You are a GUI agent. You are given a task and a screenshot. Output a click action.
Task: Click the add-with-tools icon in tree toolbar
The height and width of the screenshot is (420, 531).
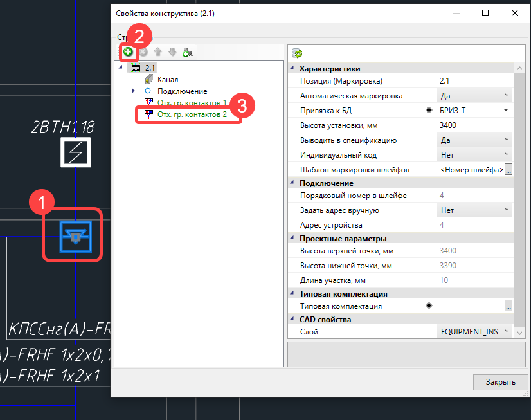click(187, 53)
